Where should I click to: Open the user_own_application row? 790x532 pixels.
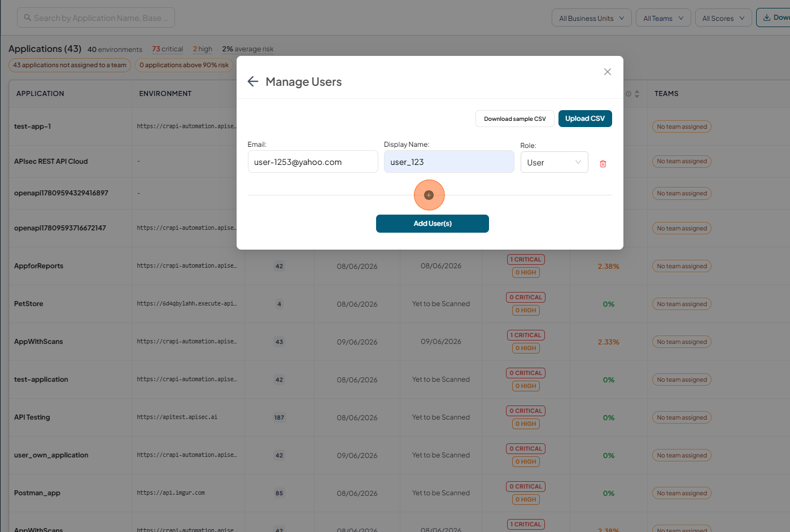(51, 455)
